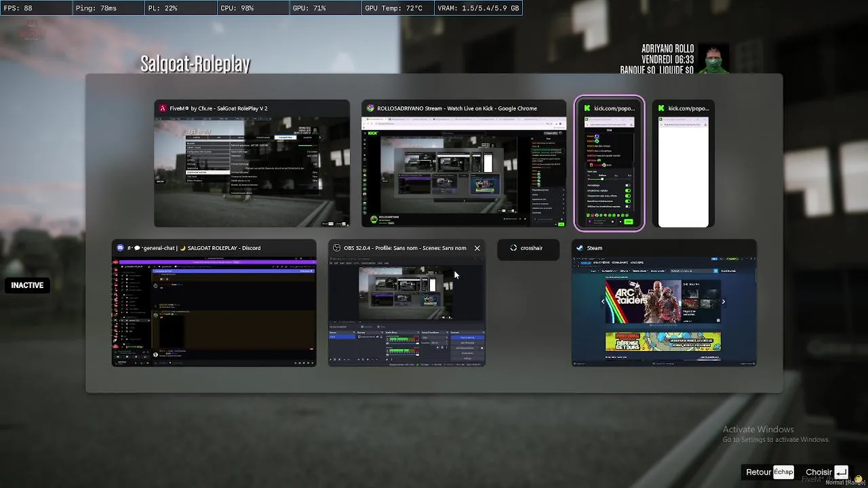Click the 'VENDREDI 06:33' game time
The height and width of the screenshot is (488, 868).
[x=668, y=60]
